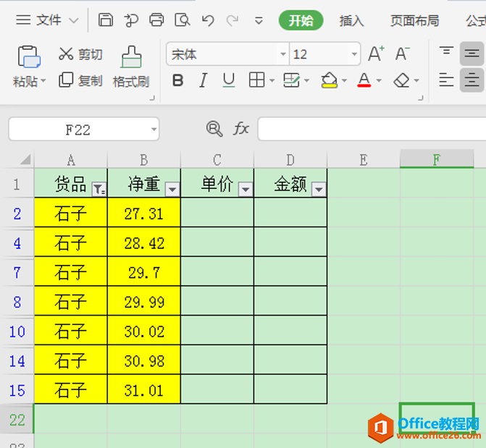Open font settings dialog launcher
This screenshot has width=486, height=448.
coord(421,98)
